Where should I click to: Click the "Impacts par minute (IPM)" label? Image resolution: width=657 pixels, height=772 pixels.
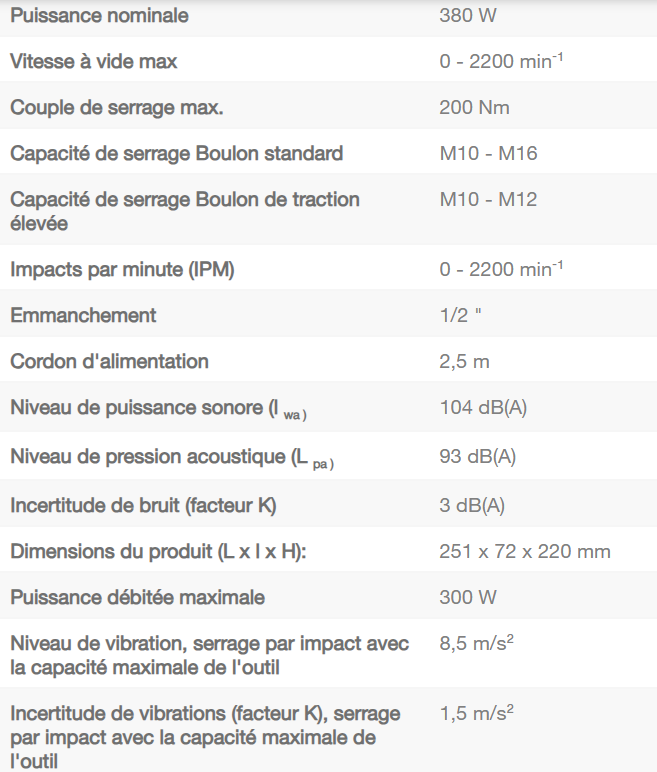coord(123,269)
